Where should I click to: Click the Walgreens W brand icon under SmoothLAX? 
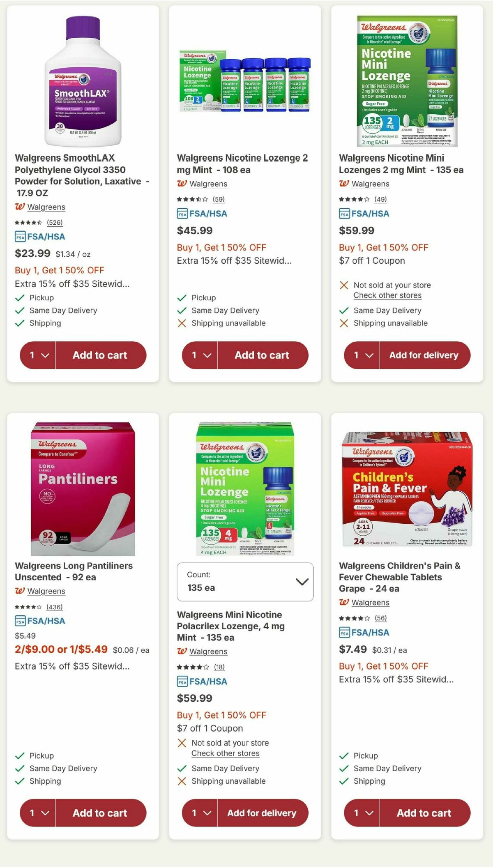pos(19,207)
